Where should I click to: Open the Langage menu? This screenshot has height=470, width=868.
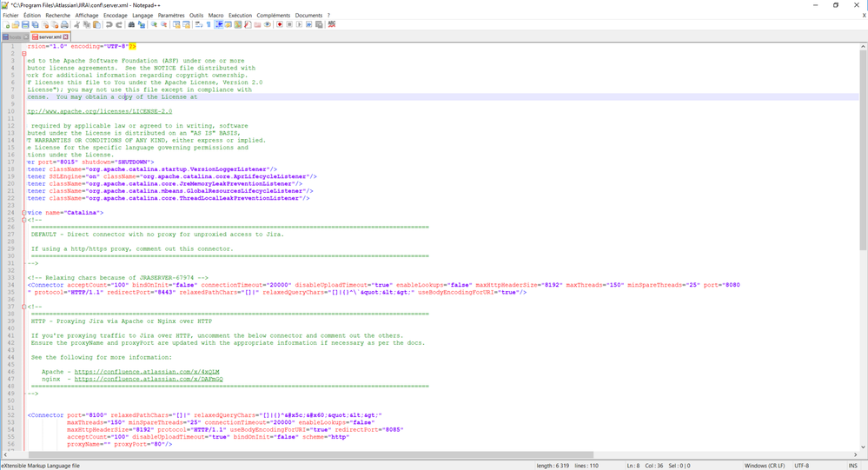(142, 16)
